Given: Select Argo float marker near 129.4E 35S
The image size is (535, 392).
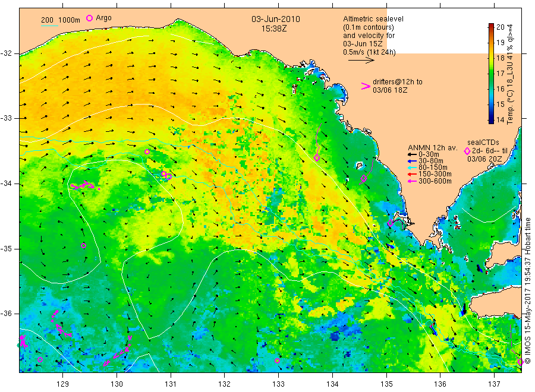Looking at the screenshot, I should [84, 245].
